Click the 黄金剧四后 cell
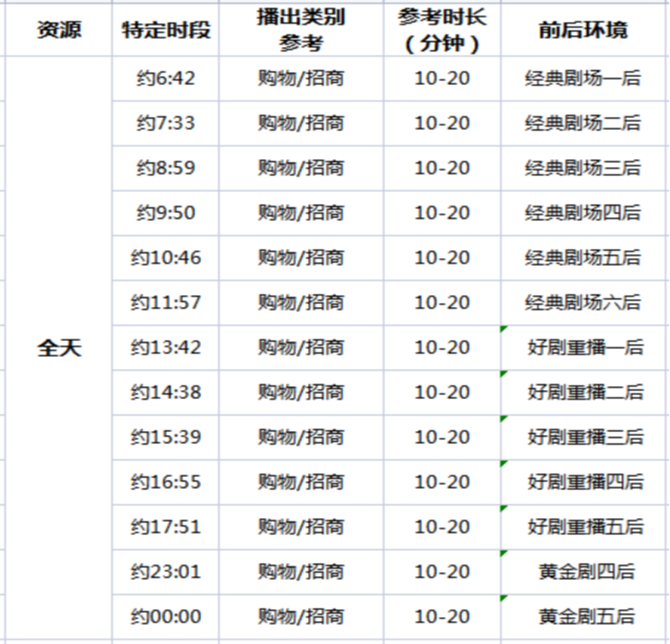The width and height of the screenshot is (670, 644). [583, 571]
